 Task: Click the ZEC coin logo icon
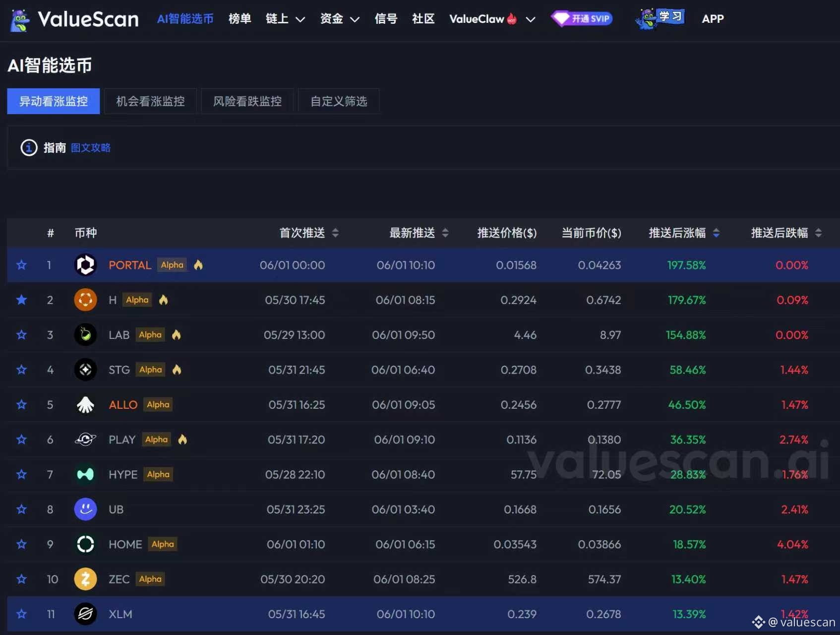point(85,579)
